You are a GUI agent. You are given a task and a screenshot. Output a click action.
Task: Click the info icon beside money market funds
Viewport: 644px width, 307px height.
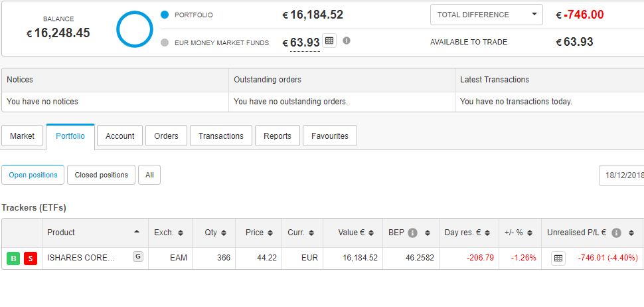(x=347, y=41)
